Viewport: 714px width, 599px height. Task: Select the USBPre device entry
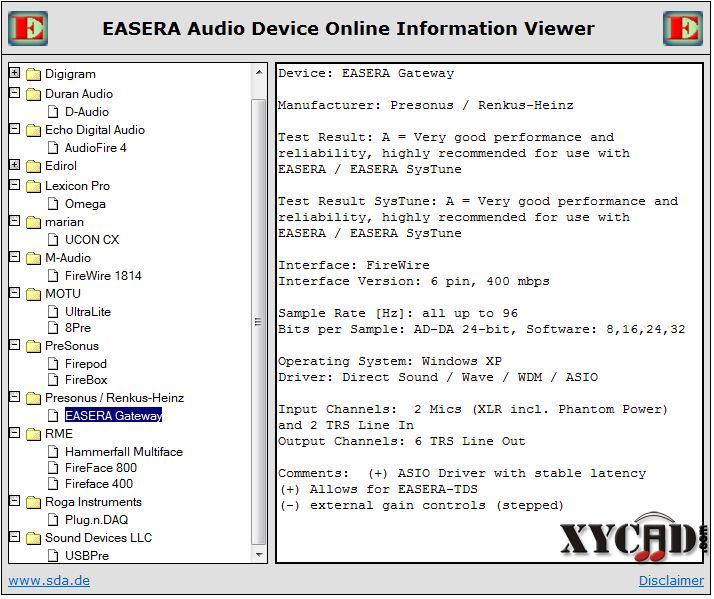point(87,555)
